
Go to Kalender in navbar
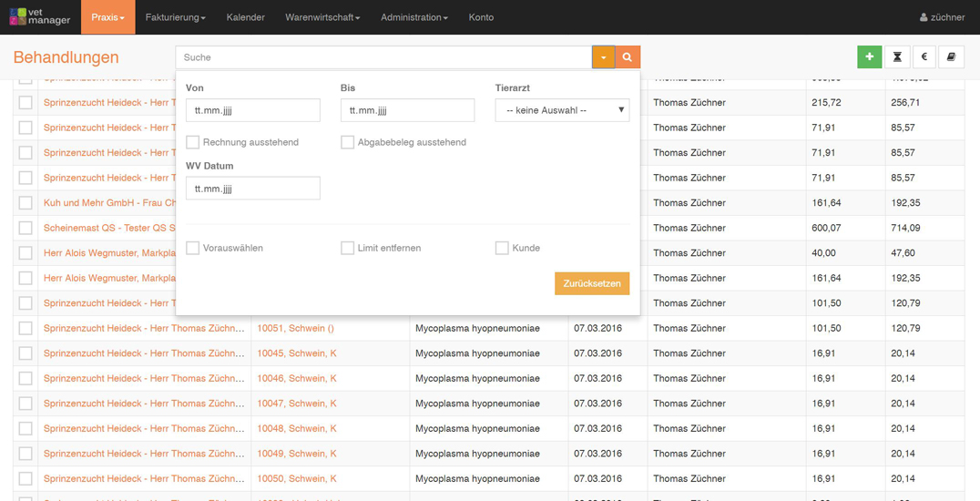coord(245,17)
